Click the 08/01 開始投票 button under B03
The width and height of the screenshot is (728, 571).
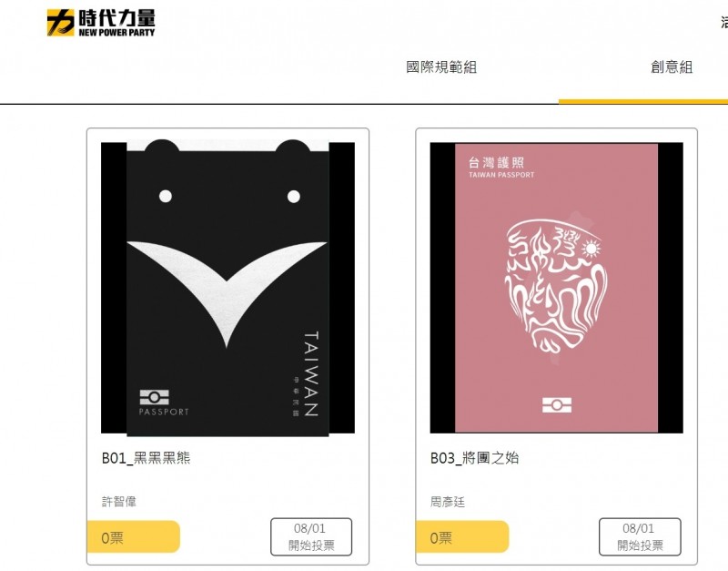tap(640, 536)
